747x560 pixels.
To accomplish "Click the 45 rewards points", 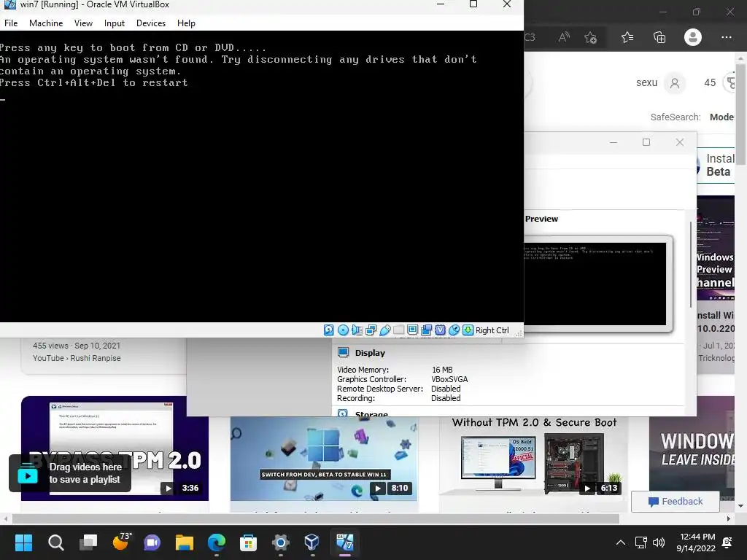I will (710, 82).
